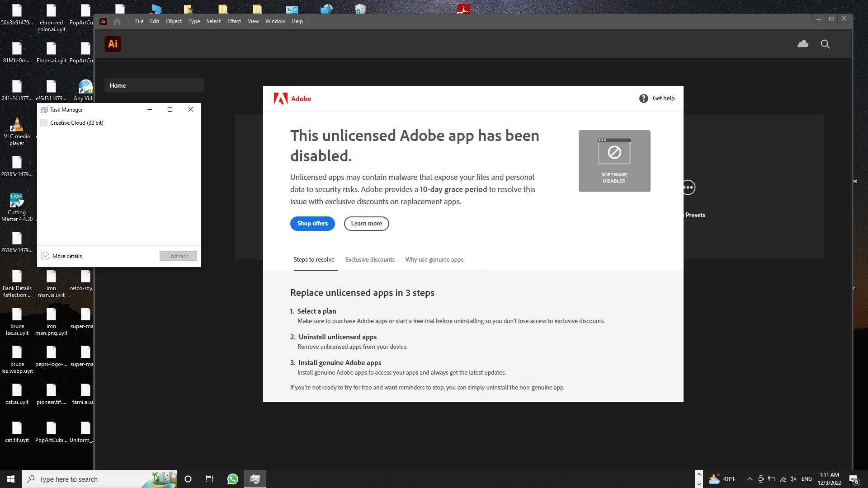868x488 pixels.
Task: Click the Shop offers button
Action: coord(312,224)
